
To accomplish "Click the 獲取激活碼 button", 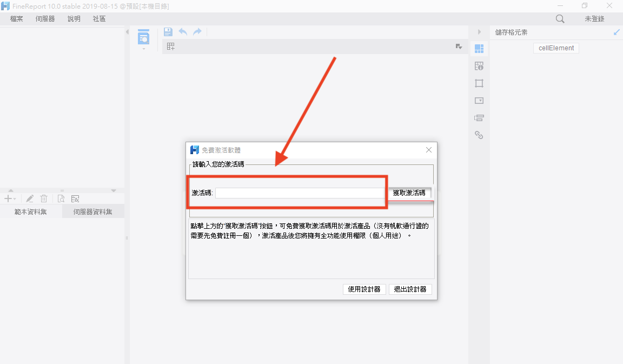I will pos(409,193).
